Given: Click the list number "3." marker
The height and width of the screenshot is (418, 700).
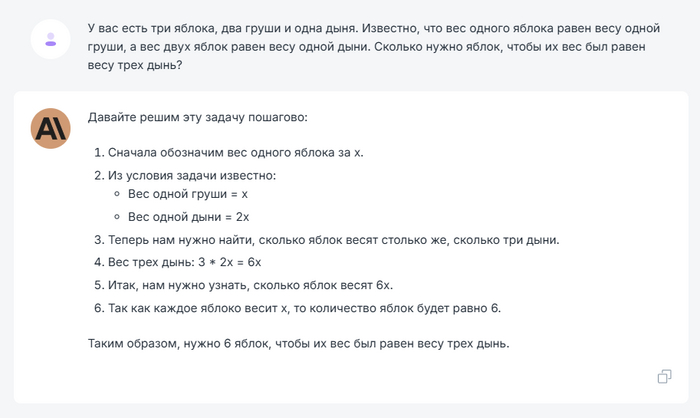Looking at the screenshot, I should (99, 240).
